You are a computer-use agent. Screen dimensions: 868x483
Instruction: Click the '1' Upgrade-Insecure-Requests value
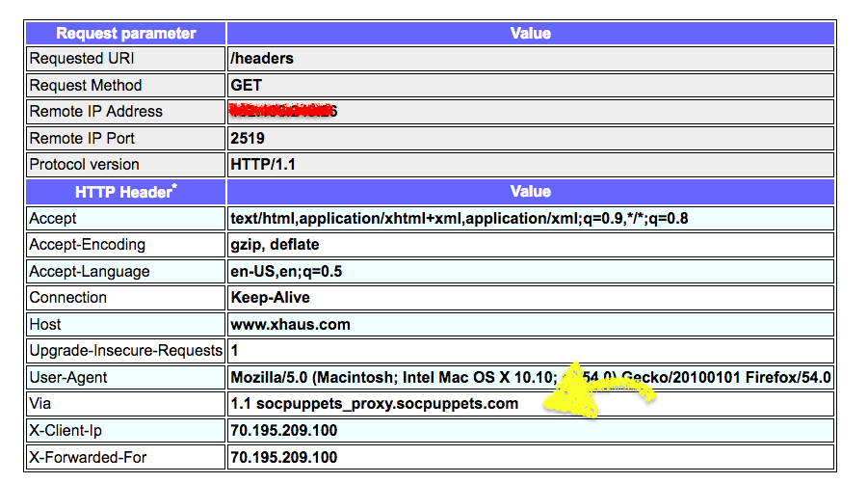[x=530, y=351]
